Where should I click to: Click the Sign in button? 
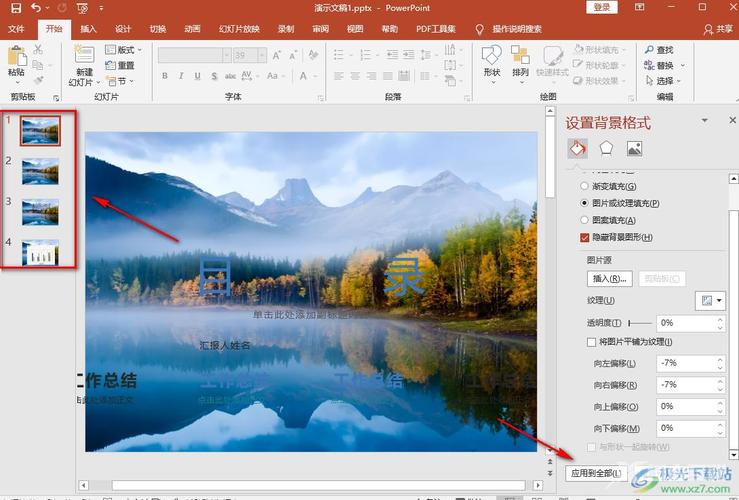coord(602,7)
